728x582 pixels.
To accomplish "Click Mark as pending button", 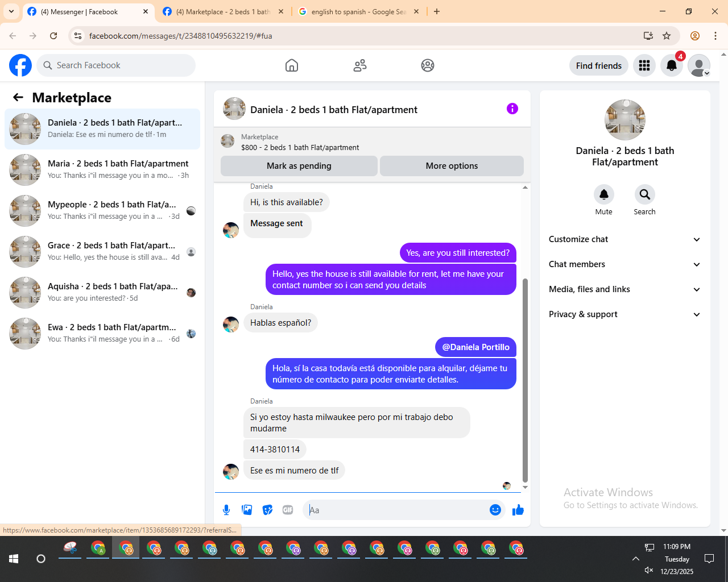I will 299,166.
